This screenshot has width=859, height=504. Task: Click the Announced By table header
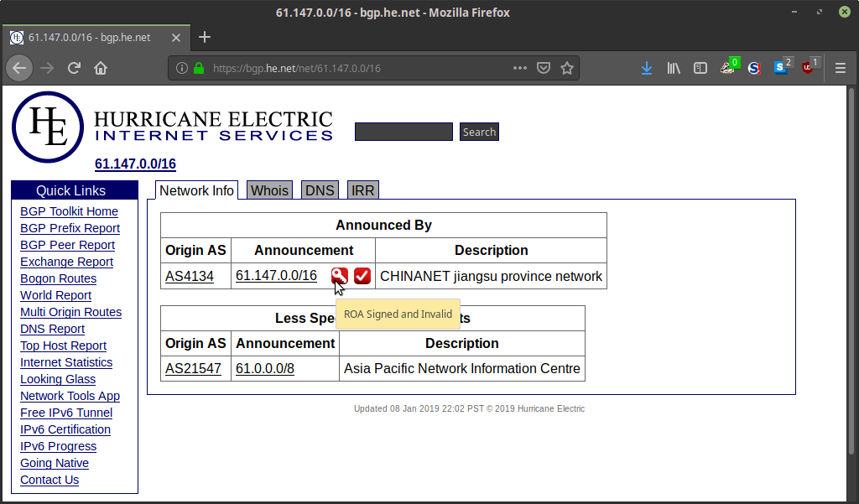coord(383,225)
